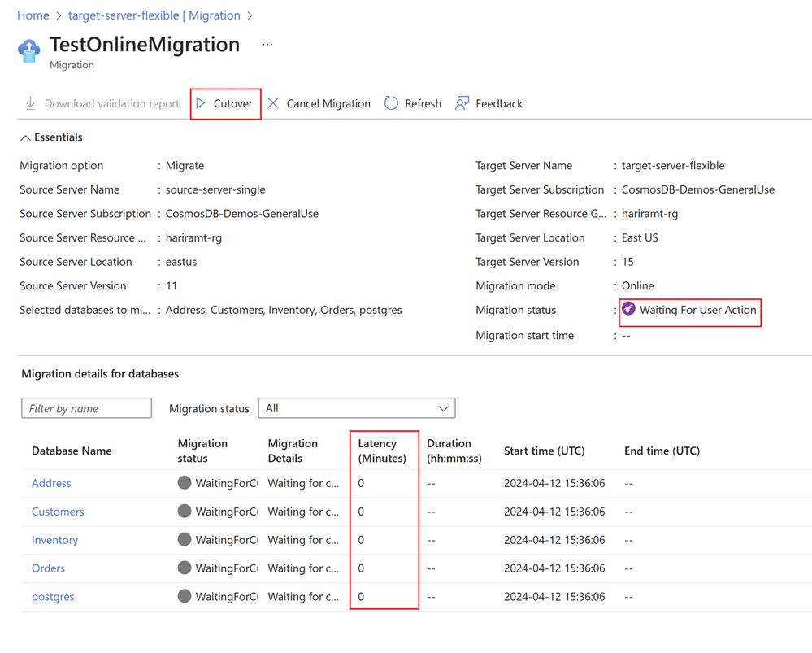
Task: Click the Target Server Resource Group hariramt-rg value
Action: (x=649, y=214)
